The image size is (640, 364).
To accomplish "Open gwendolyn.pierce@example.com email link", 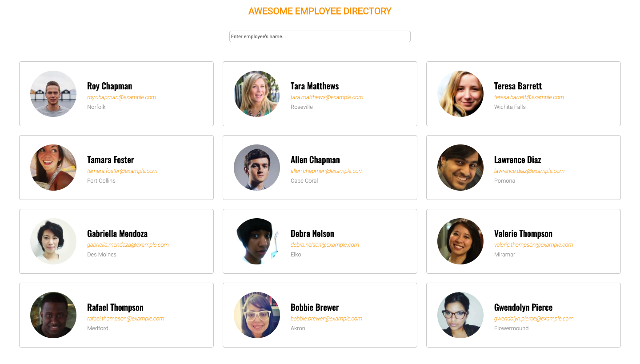I will pos(534,319).
